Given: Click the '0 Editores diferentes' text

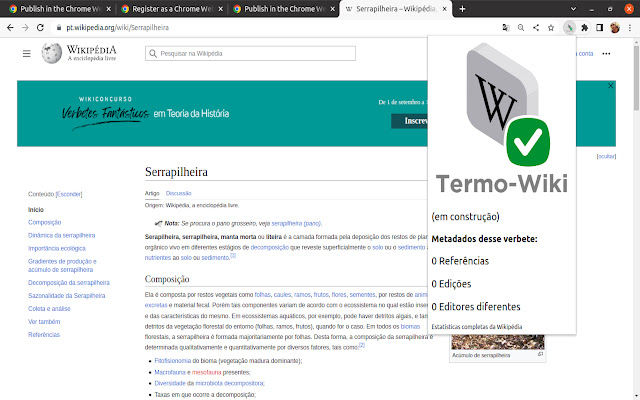Looking at the screenshot, I should 476,307.
